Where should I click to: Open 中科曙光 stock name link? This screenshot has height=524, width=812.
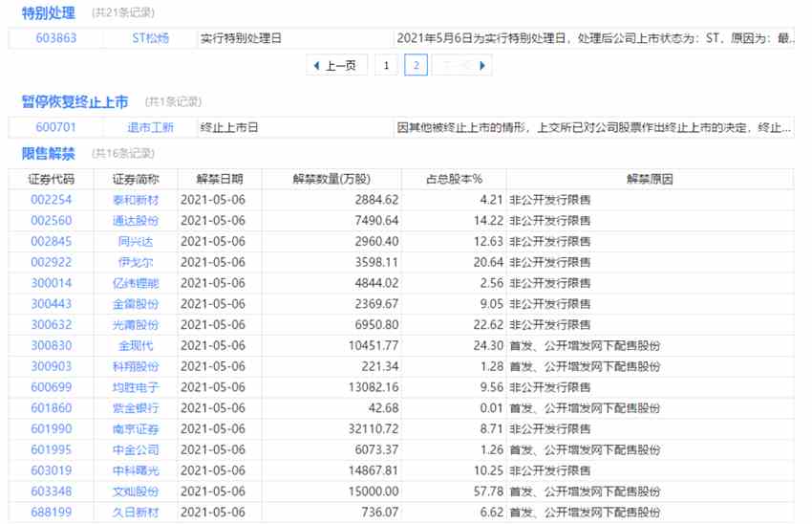coord(136,470)
